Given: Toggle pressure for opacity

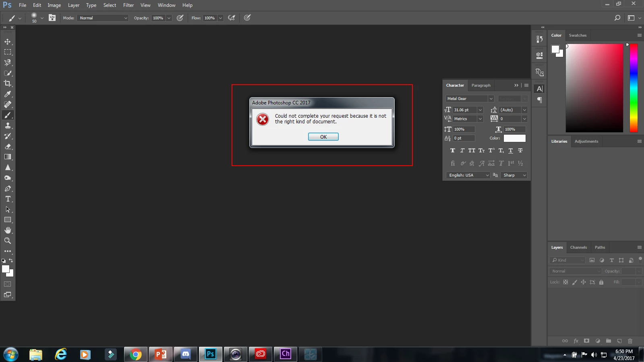Looking at the screenshot, I should pyautogui.click(x=180, y=18).
